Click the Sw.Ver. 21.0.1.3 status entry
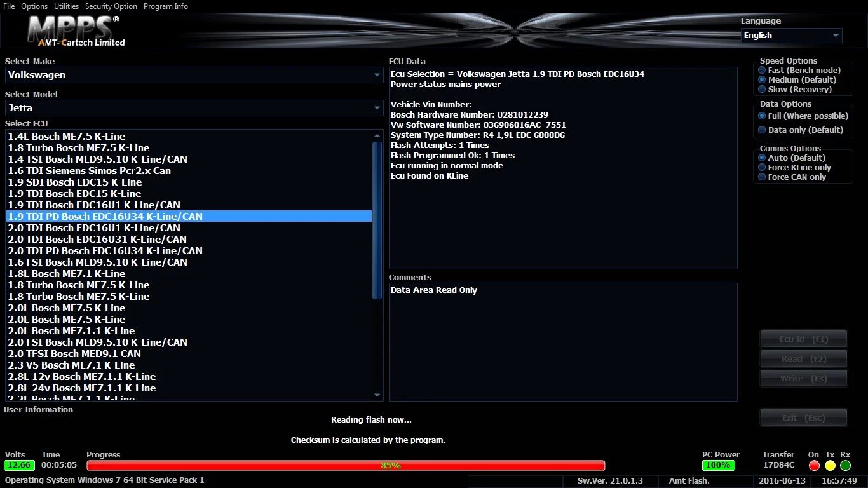868x488 pixels. [x=610, y=481]
